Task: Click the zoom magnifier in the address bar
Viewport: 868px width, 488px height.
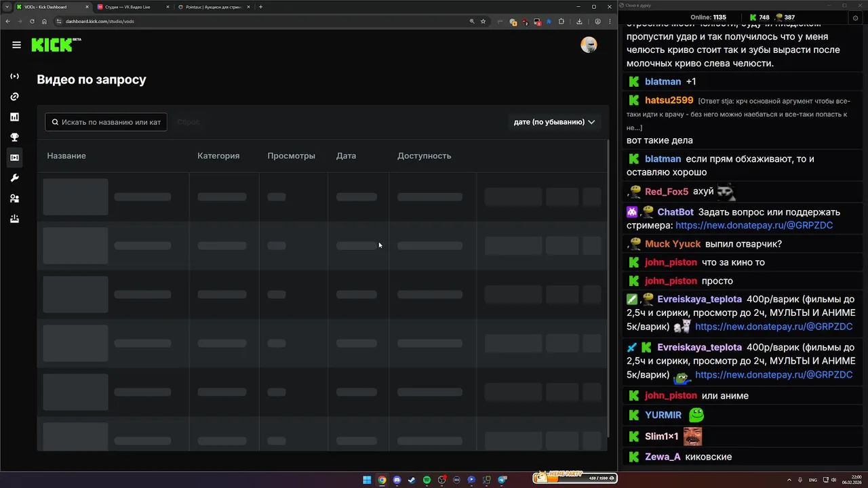Action: tap(472, 21)
